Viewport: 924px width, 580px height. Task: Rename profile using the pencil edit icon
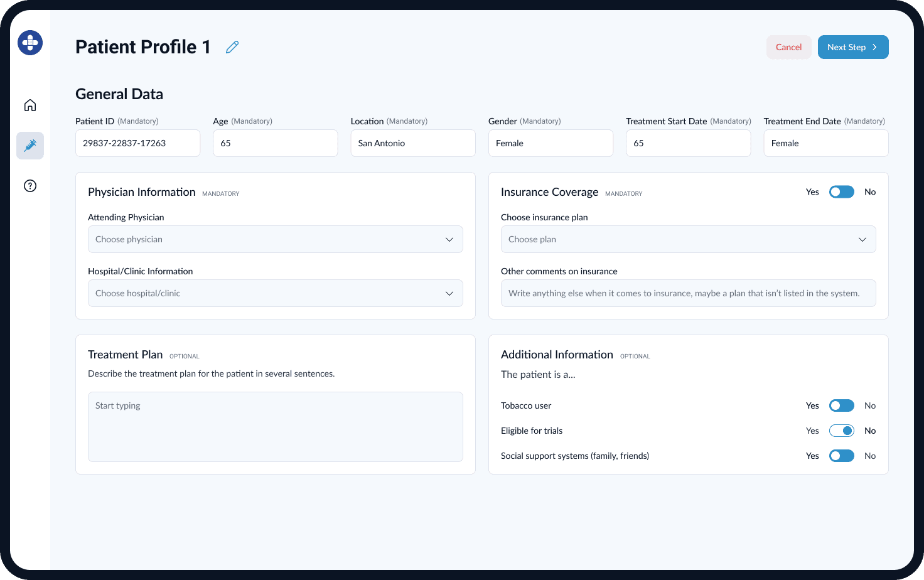pyautogui.click(x=232, y=46)
